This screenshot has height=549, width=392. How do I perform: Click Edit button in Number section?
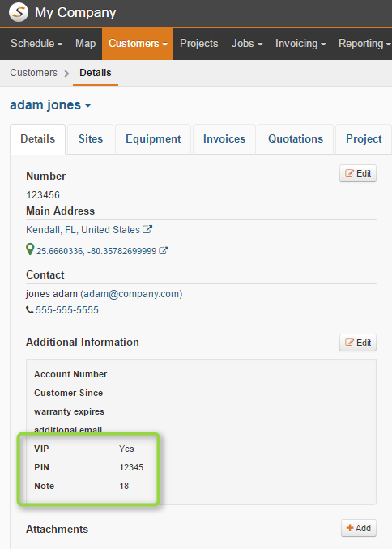coord(358,173)
